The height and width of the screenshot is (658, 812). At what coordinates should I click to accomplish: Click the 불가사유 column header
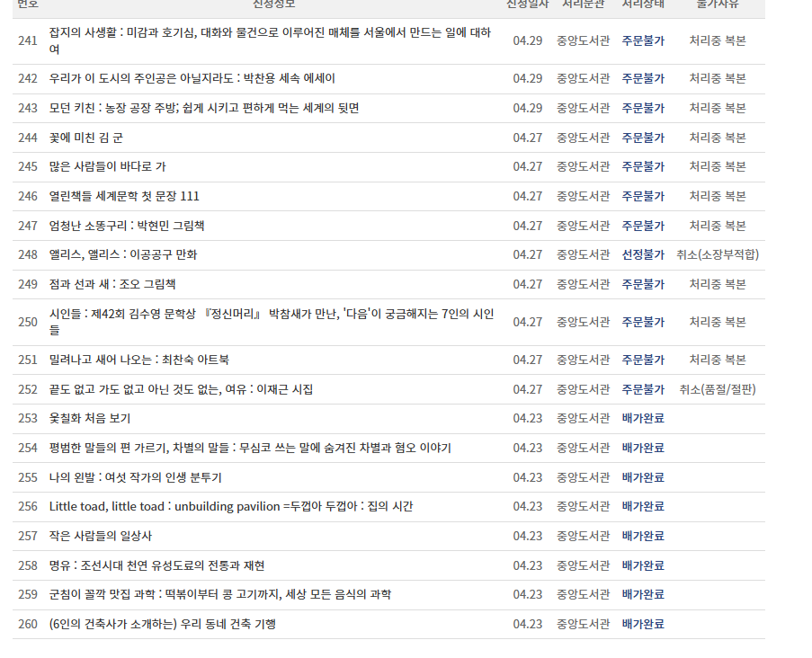719,6
